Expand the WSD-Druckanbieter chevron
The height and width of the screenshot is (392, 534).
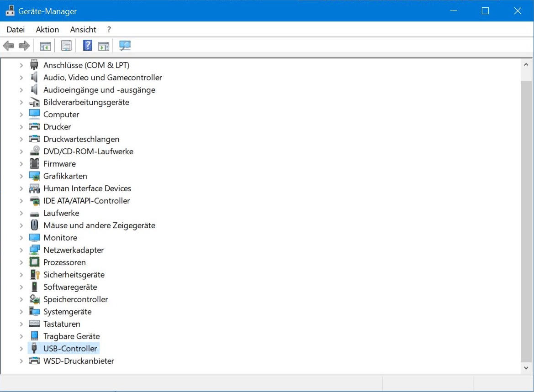pyautogui.click(x=21, y=361)
